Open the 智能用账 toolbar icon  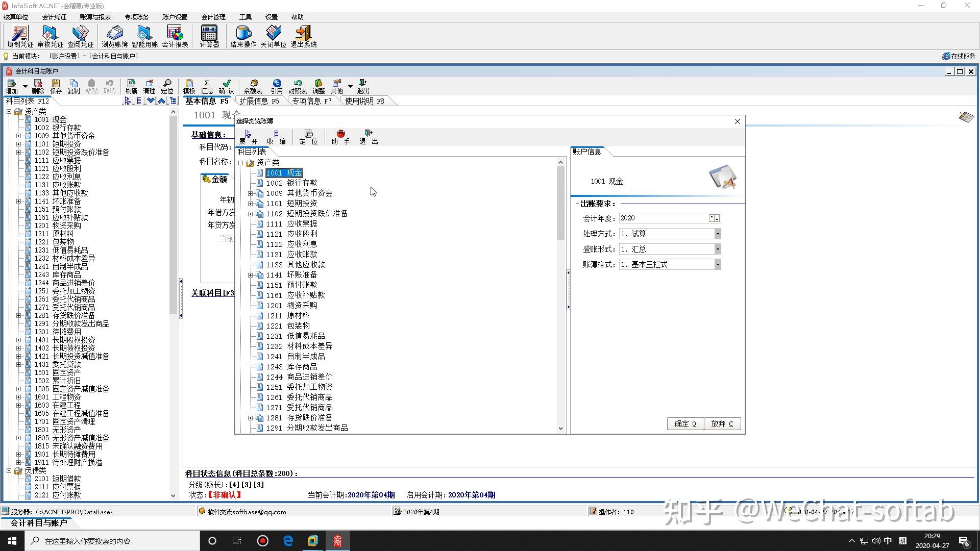[144, 37]
